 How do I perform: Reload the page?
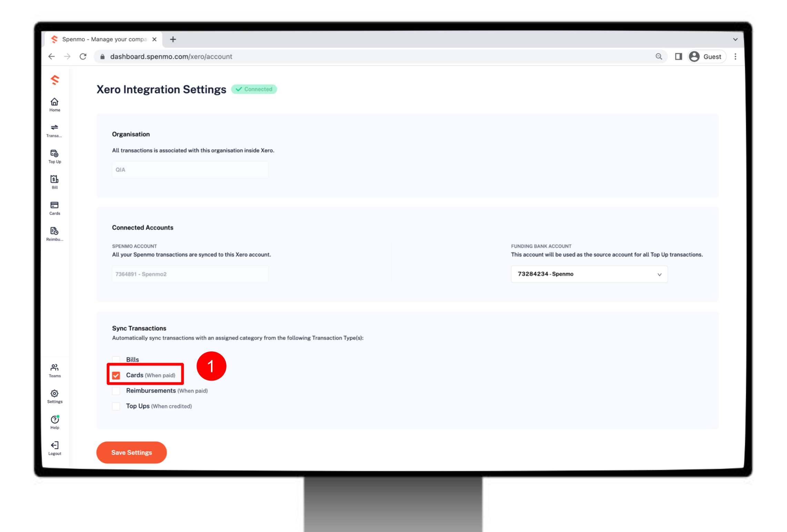click(83, 57)
